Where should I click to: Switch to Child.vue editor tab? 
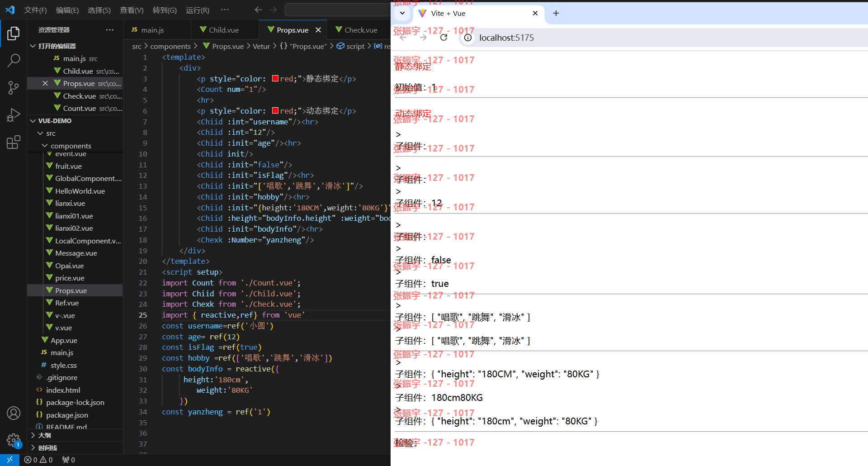point(225,30)
